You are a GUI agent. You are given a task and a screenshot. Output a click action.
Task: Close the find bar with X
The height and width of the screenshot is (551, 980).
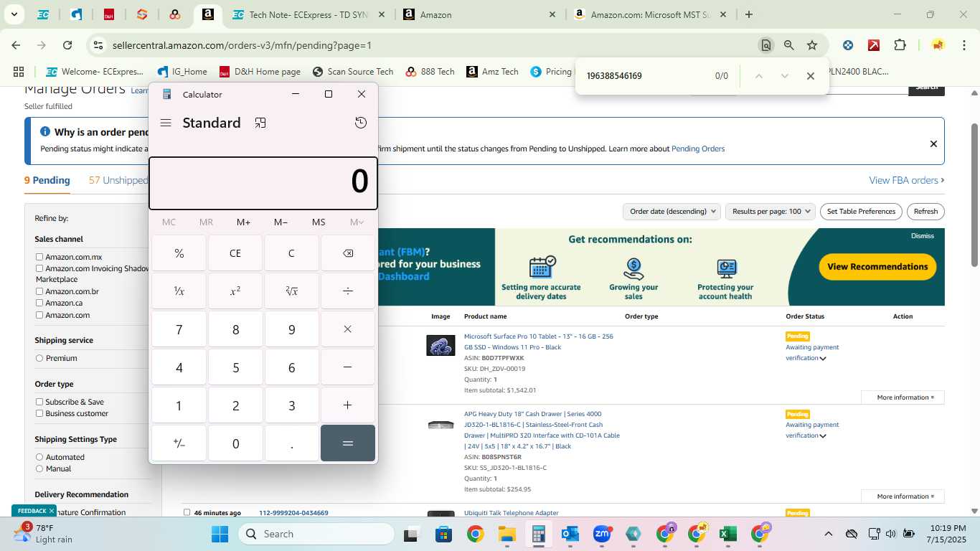click(810, 76)
